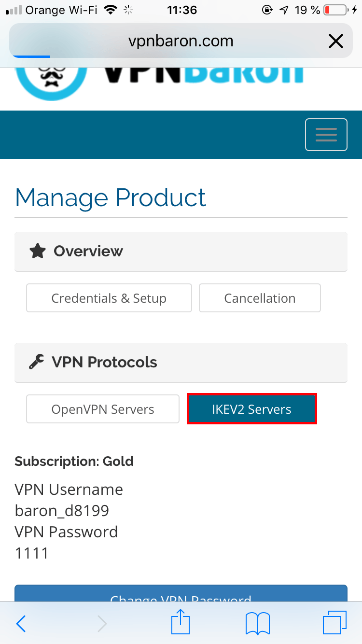Select OpenVPN Servers protocol
The width and height of the screenshot is (362, 644).
pyautogui.click(x=103, y=409)
